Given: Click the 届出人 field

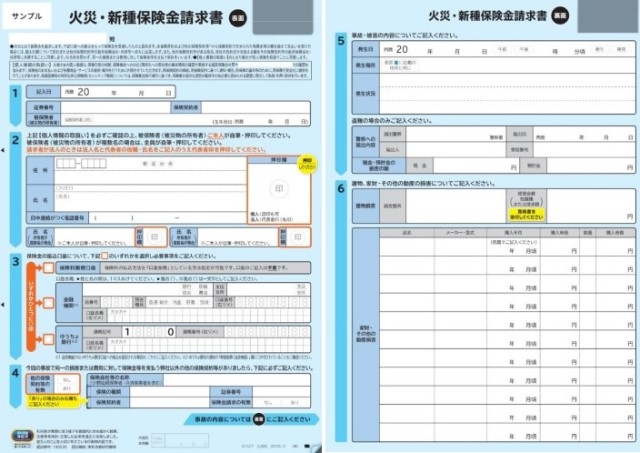Looking at the screenshot, I should (456, 150).
